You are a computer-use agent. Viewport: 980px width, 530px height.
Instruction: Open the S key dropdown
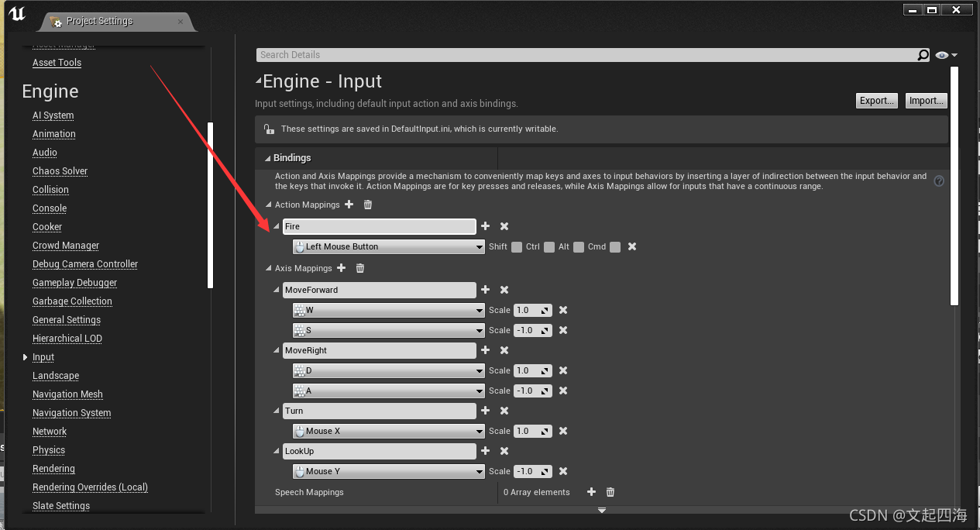(389, 330)
